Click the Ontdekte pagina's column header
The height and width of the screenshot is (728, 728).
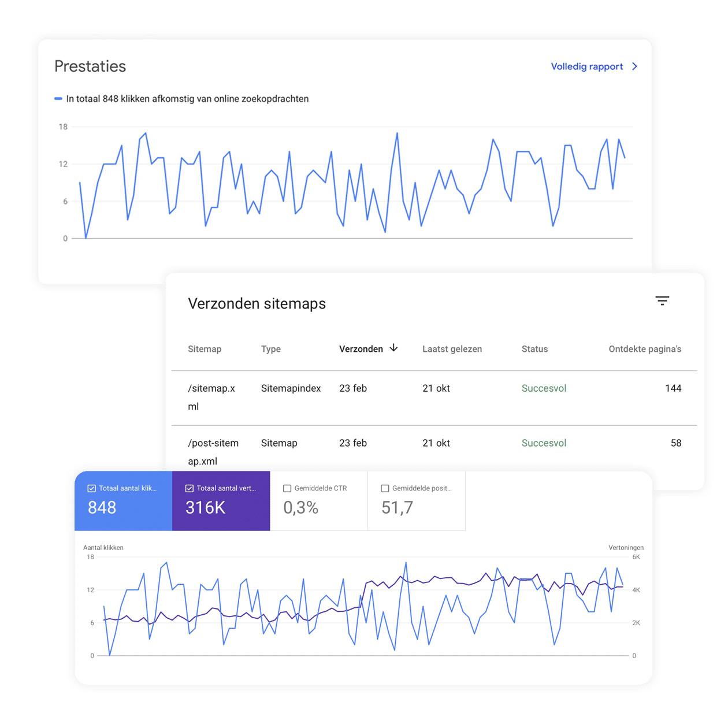point(644,349)
